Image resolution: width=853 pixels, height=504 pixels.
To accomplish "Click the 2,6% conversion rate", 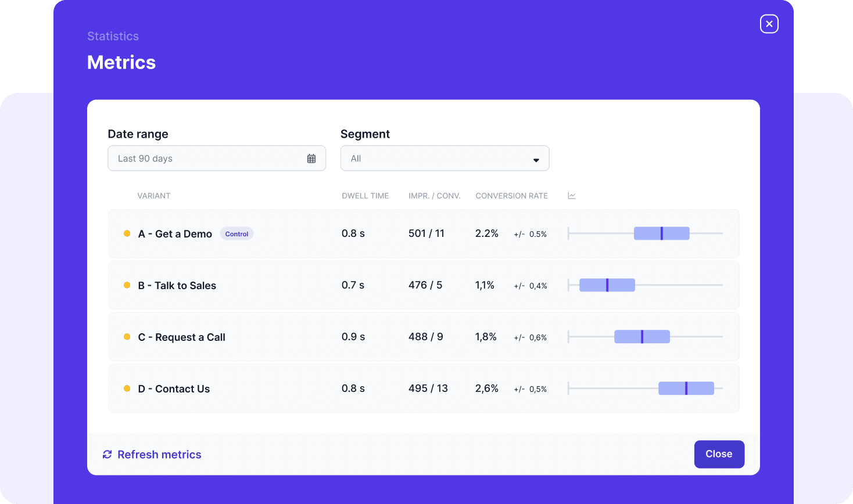I will pos(487,388).
